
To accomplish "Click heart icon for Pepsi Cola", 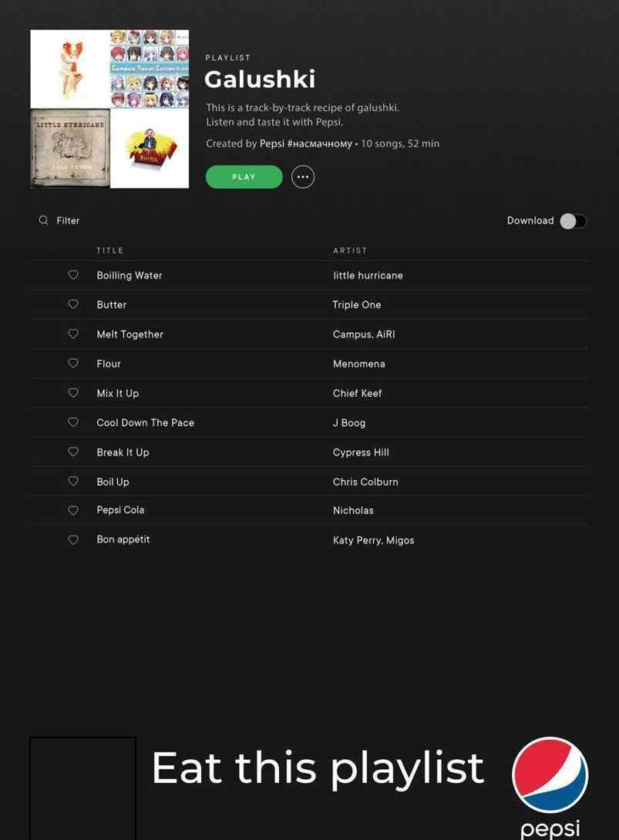I will click(x=73, y=510).
